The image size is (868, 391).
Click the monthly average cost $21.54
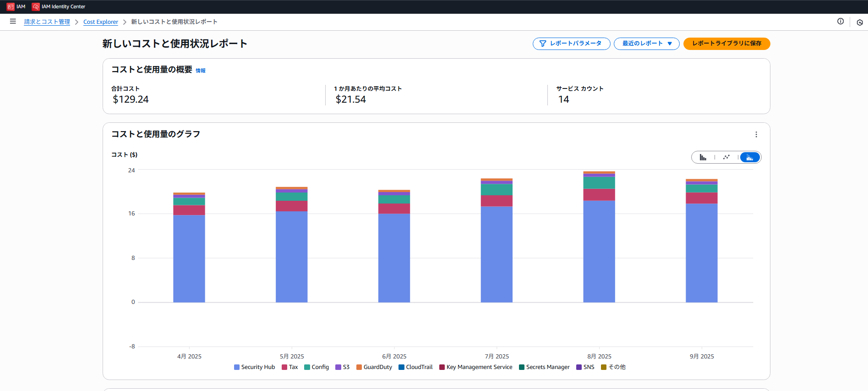pos(351,99)
